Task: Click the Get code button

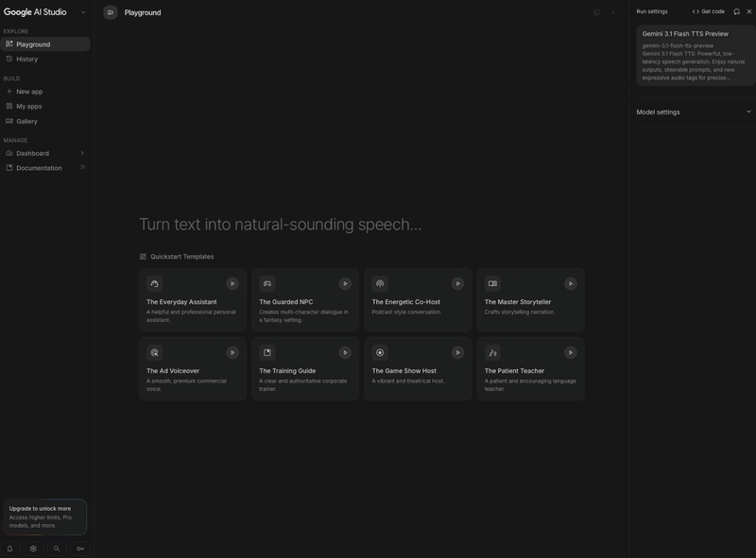Action: pos(708,11)
